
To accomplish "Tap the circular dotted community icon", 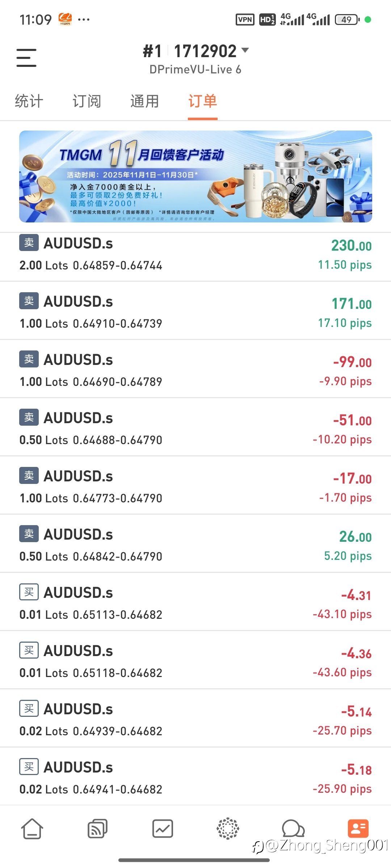I will coord(228,829).
